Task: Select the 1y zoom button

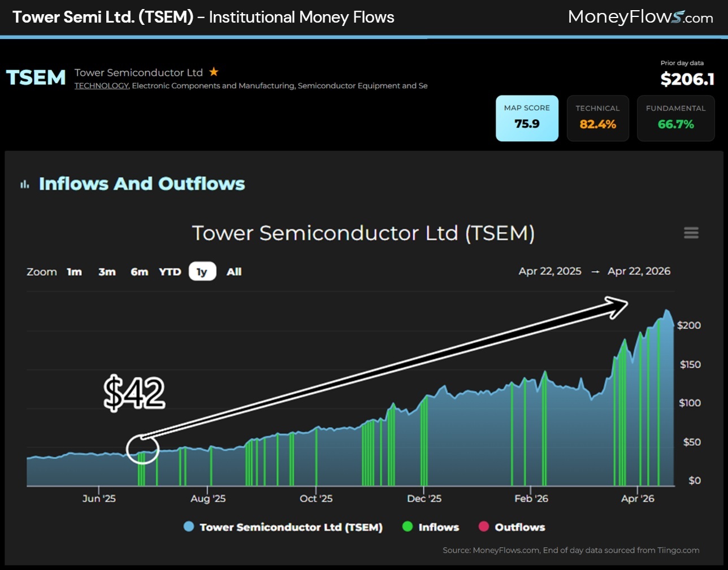Action: (202, 272)
